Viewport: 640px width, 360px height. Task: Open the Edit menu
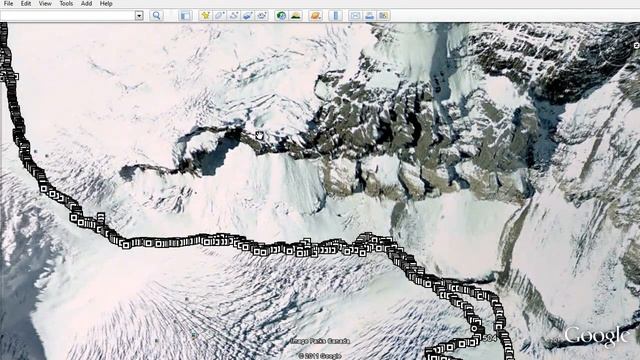26,4
